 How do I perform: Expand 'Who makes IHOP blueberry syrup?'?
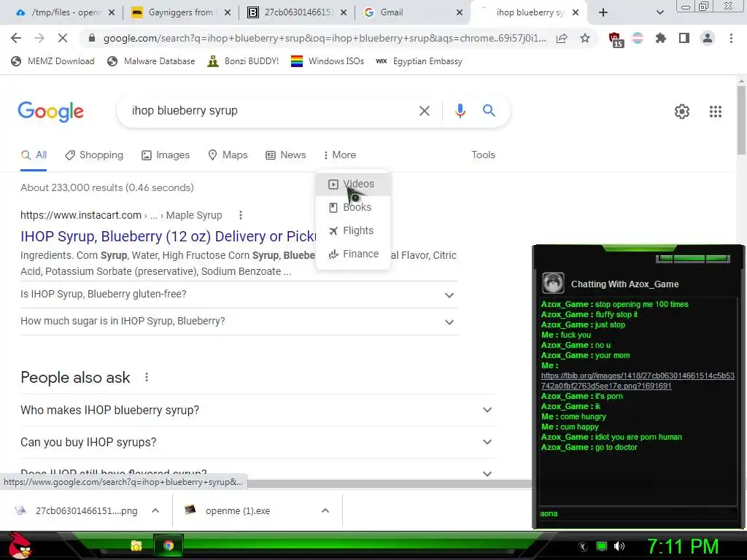(x=258, y=410)
